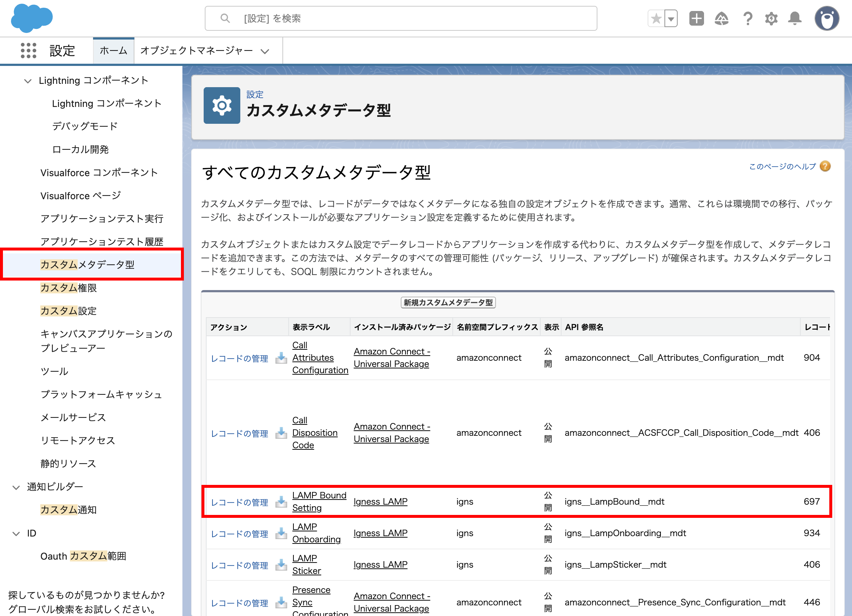852x616 pixels.
Task: Open the notifications bell
Action: click(794, 18)
